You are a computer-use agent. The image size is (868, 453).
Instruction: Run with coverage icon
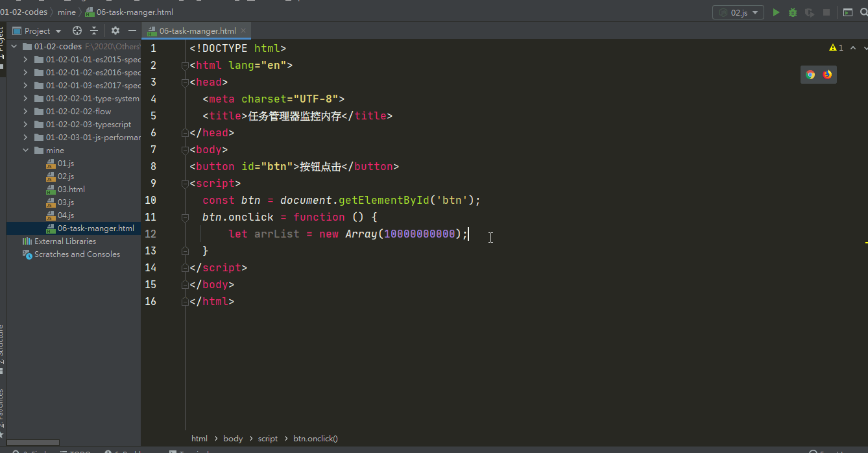tap(810, 12)
